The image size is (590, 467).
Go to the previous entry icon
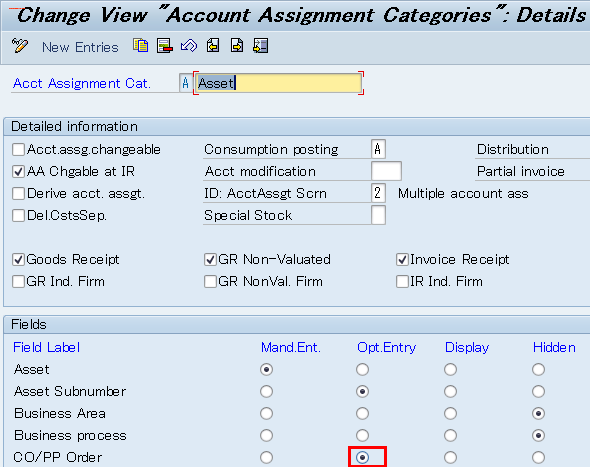(213, 46)
